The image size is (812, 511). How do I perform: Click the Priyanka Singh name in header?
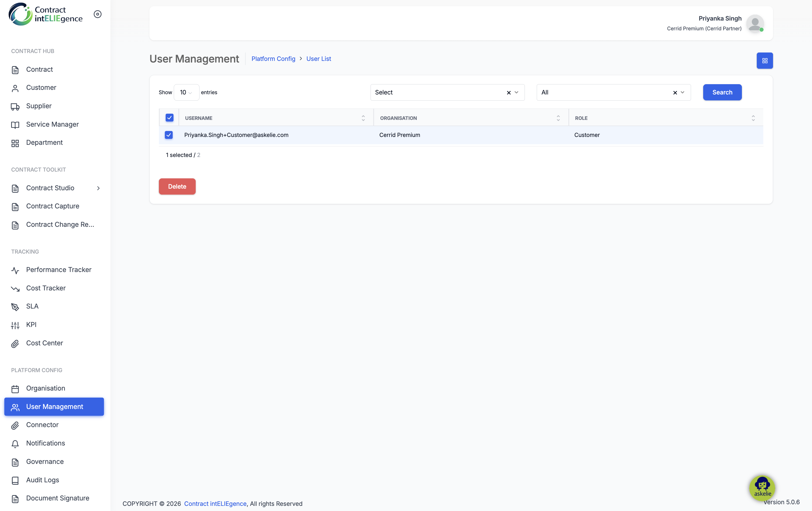(x=720, y=19)
